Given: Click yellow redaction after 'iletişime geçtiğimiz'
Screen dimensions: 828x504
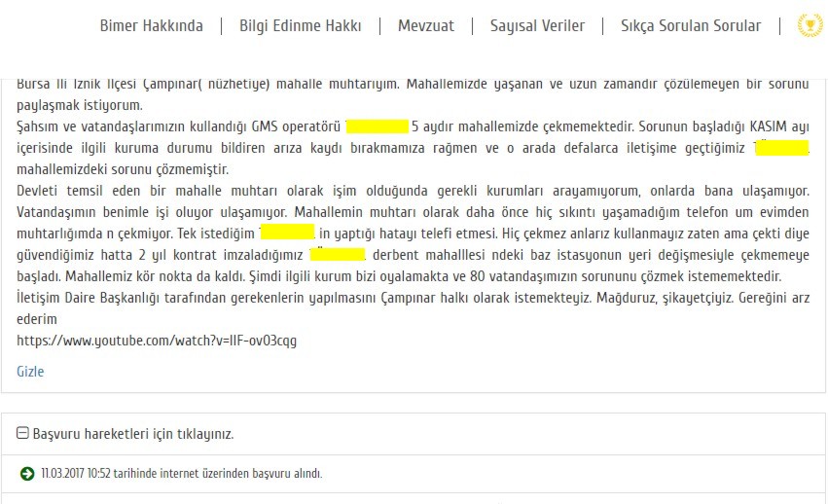Looking at the screenshot, I should pos(781,148).
